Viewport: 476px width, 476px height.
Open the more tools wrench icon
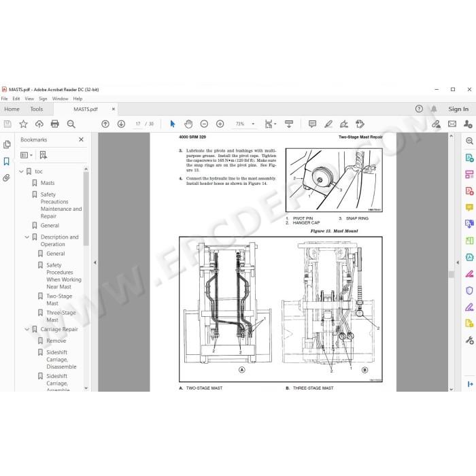(x=469, y=340)
